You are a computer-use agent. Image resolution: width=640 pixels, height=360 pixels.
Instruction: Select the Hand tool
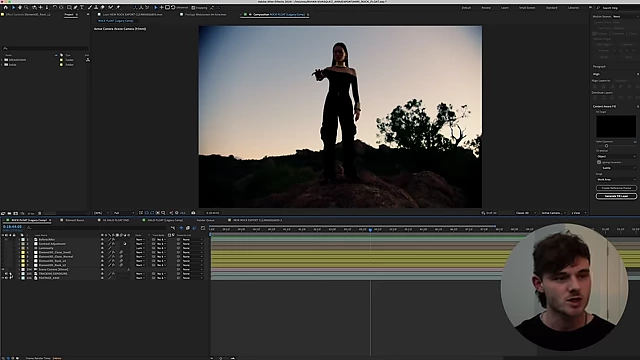pos(20,7)
